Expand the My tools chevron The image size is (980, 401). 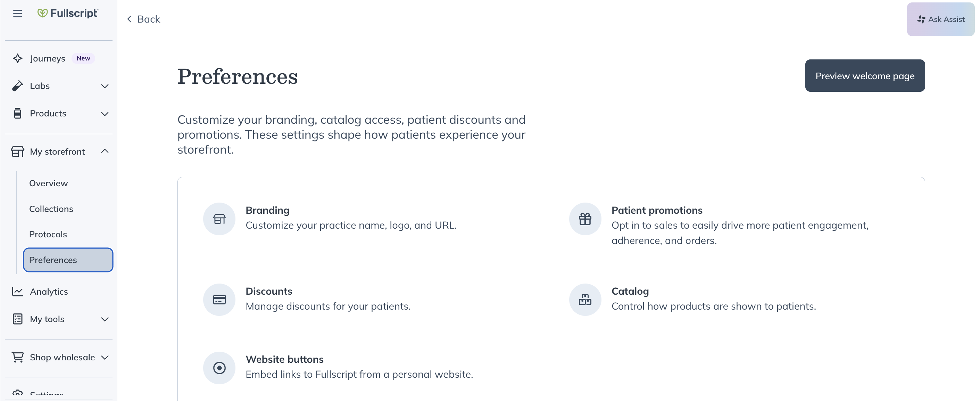click(105, 319)
